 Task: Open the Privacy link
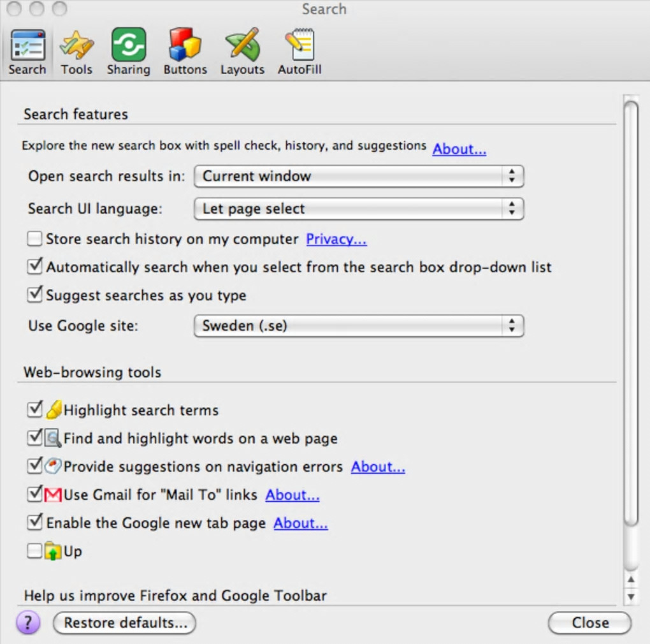click(x=336, y=239)
